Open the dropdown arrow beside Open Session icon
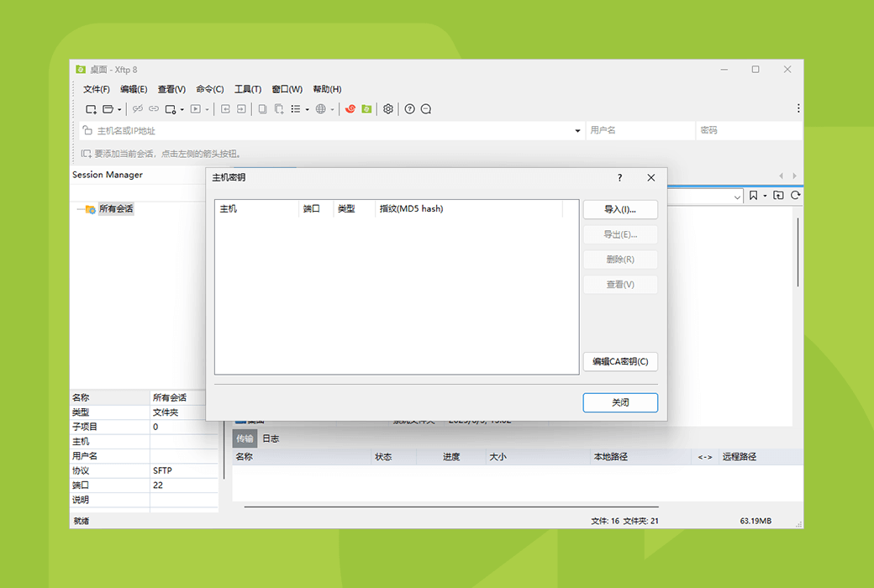The height and width of the screenshot is (588, 874). coord(119,110)
